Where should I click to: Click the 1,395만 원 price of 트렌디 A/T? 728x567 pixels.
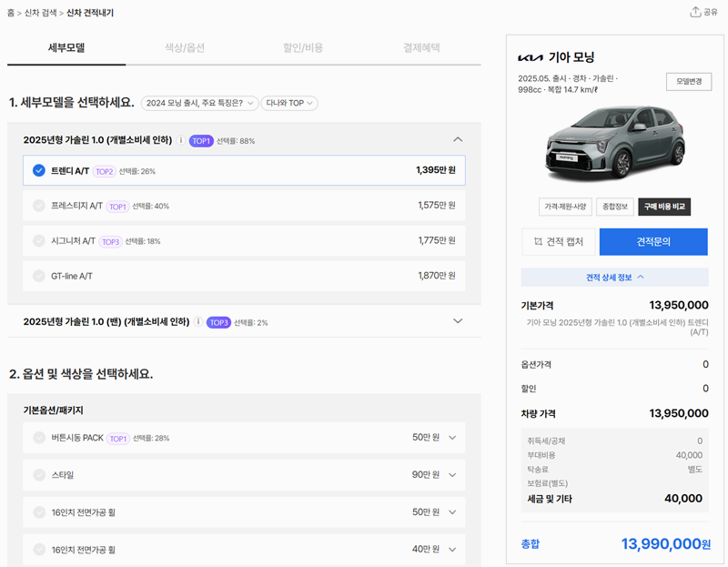pos(436,170)
